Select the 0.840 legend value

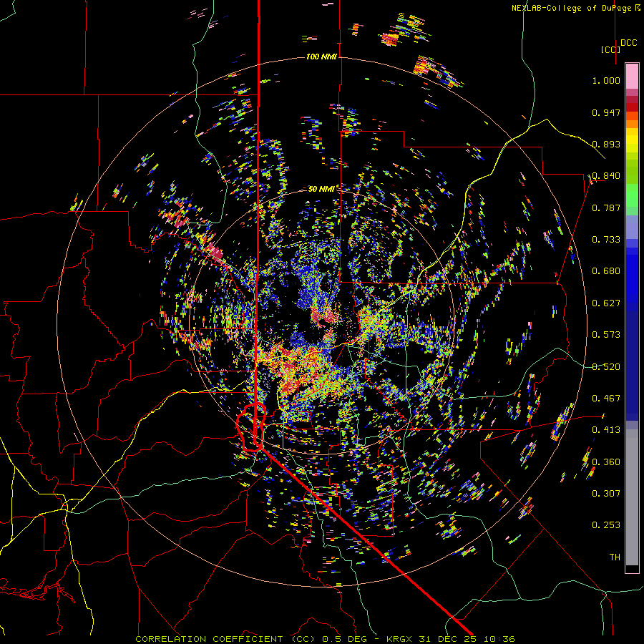606,176
